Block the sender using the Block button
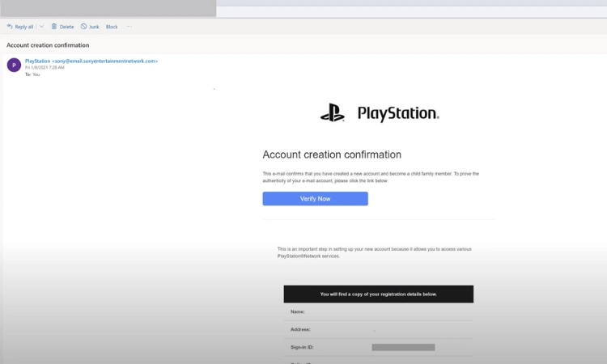 112,27
